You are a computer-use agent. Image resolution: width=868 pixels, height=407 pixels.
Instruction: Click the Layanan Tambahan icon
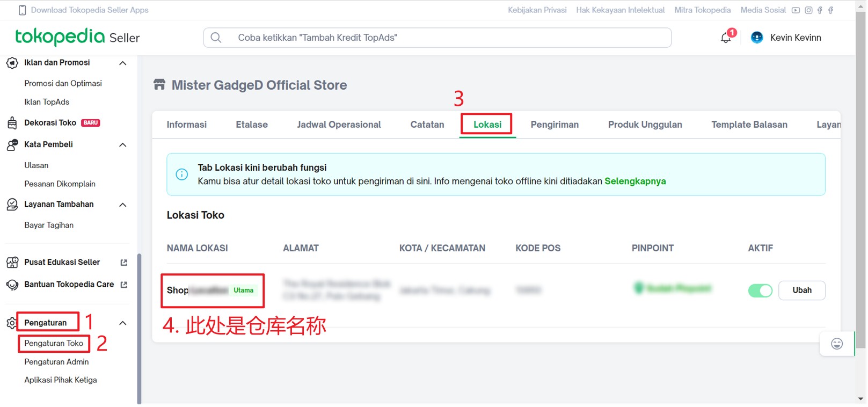click(x=12, y=205)
